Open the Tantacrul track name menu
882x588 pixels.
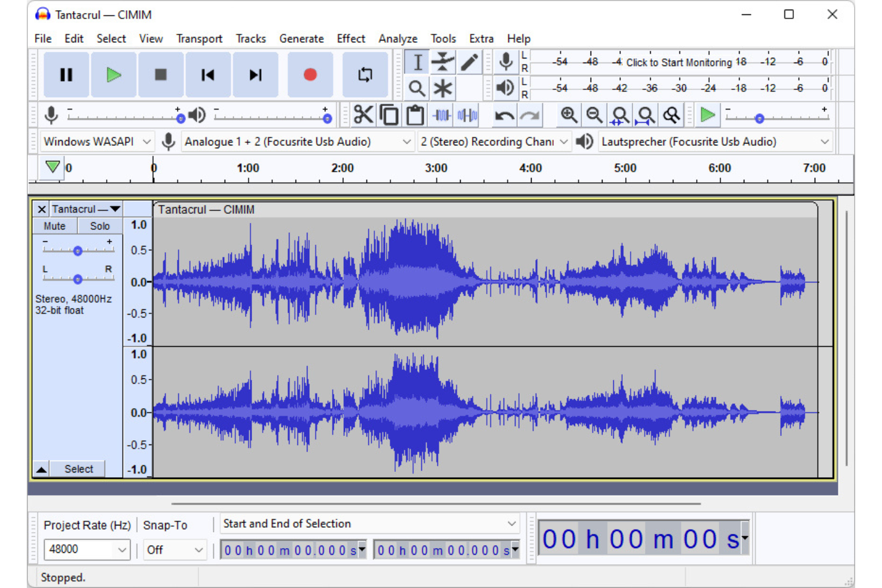coord(86,209)
